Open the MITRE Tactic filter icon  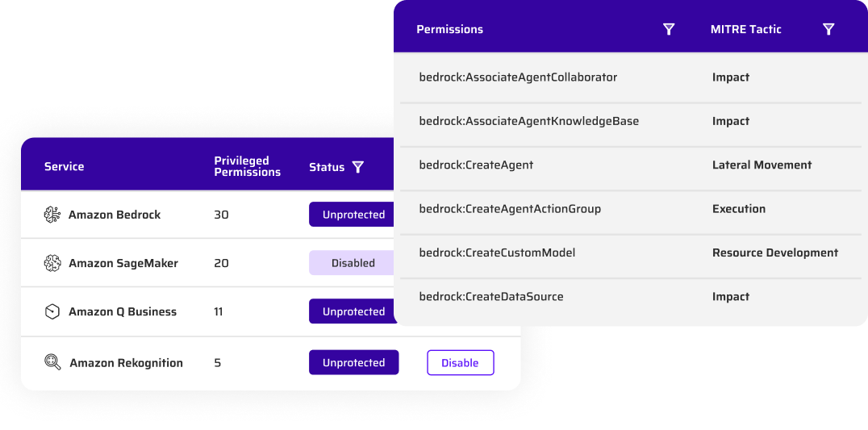(x=828, y=29)
